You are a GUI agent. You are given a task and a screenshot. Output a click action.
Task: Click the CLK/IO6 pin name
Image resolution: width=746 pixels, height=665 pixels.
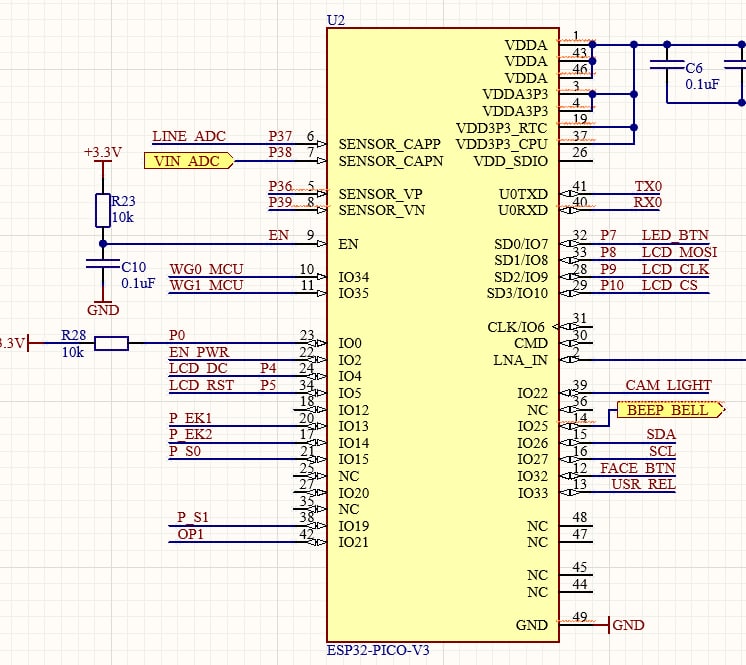click(x=516, y=327)
